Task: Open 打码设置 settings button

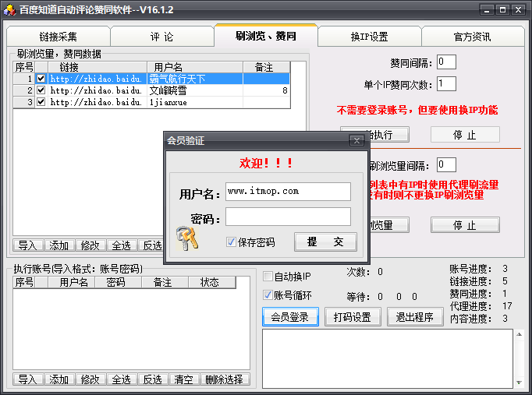Action: click(x=353, y=317)
